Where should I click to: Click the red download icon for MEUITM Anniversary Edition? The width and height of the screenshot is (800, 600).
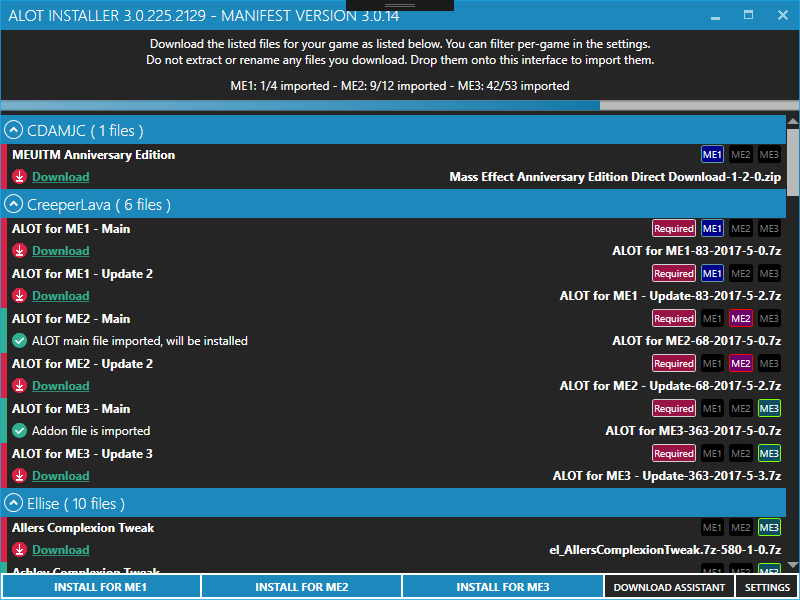(19, 177)
